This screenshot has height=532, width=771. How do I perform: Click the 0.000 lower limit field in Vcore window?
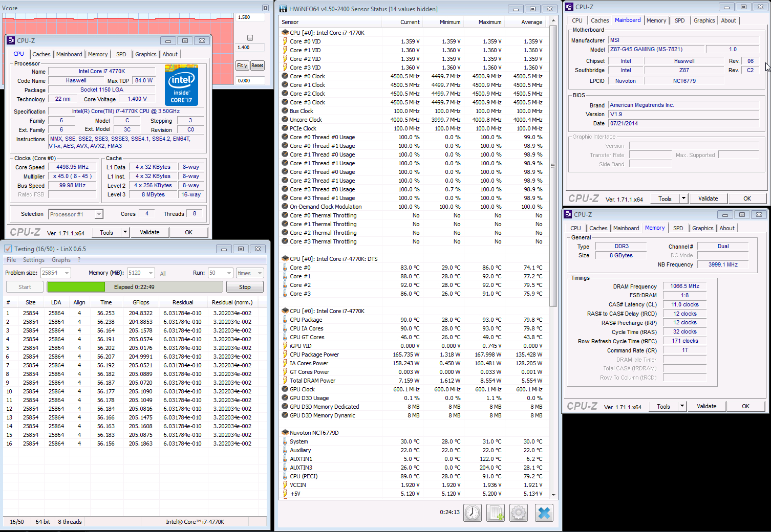[251, 81]
